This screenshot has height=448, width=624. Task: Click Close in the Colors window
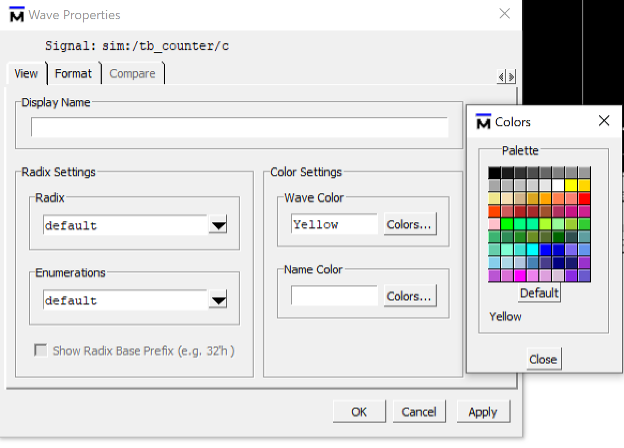pos(543,359)
